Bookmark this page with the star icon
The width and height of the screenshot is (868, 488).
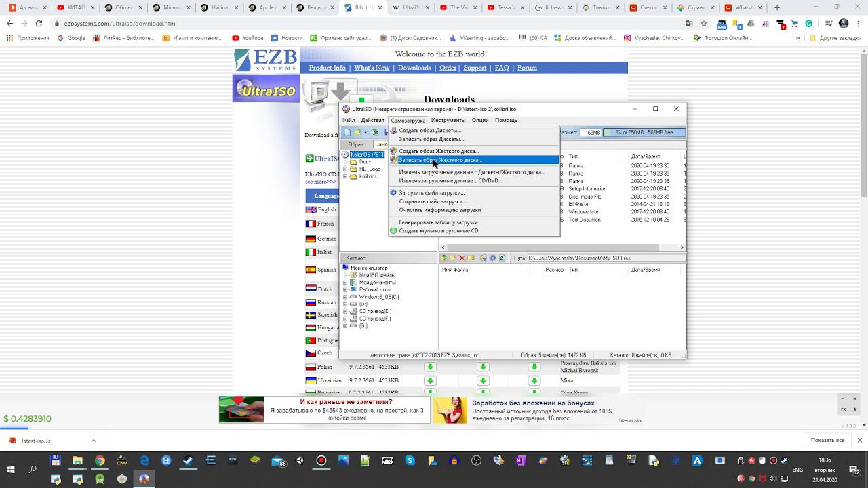pyautogui.click(x=704, y=23)
